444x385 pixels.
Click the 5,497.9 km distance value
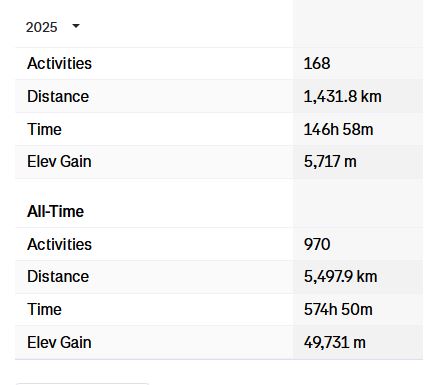click(x=340, y=277)
